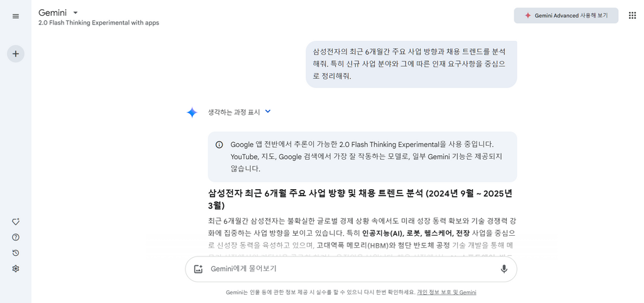This screenshot has height=303, width=644.
Task: Click the Gemini title in header
Action: point(53,13)
